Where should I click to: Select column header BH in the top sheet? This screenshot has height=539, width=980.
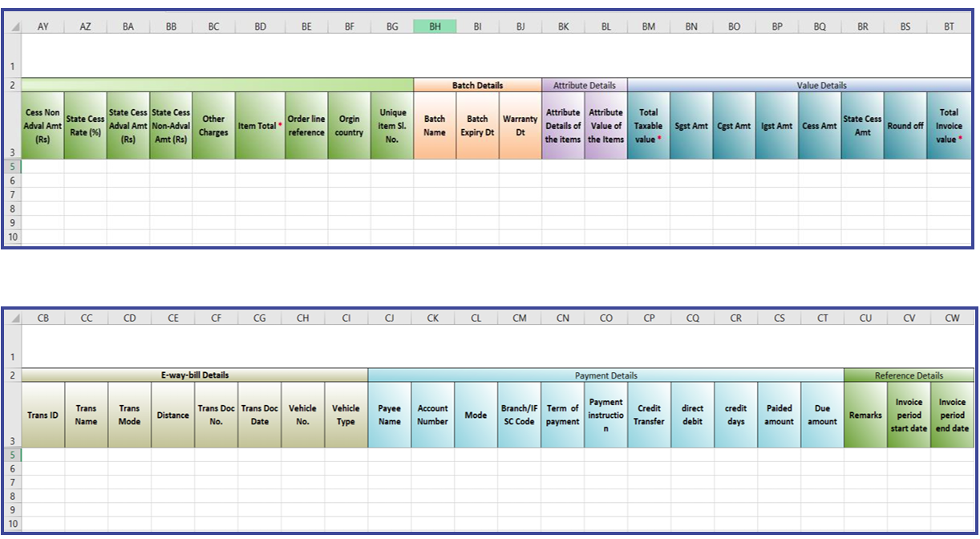435,26
